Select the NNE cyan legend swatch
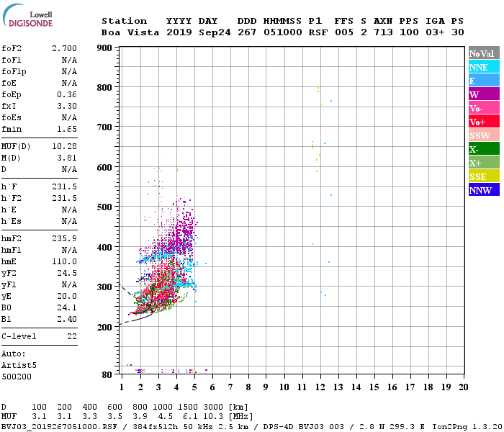The image size is (504, 432). [484, 67]
